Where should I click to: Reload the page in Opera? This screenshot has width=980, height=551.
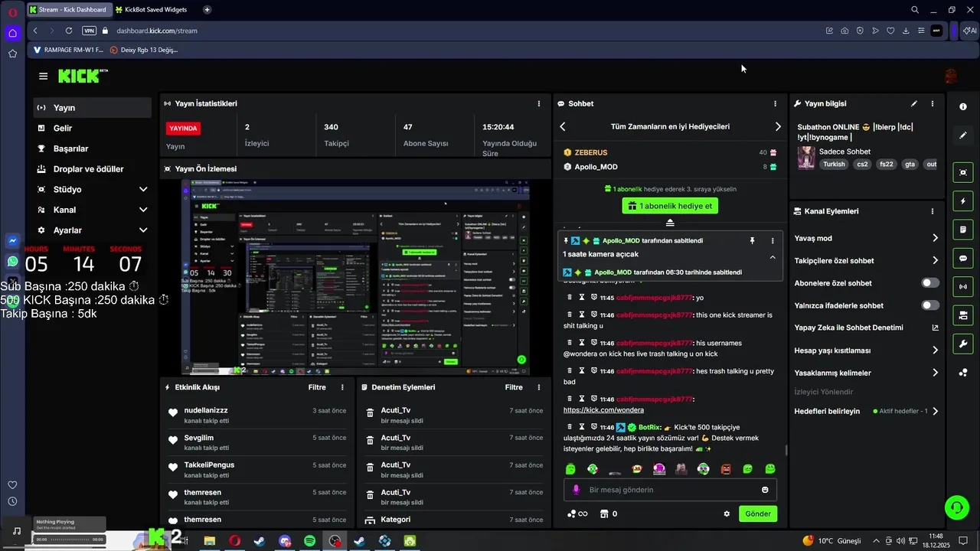[x=69, y=31]
